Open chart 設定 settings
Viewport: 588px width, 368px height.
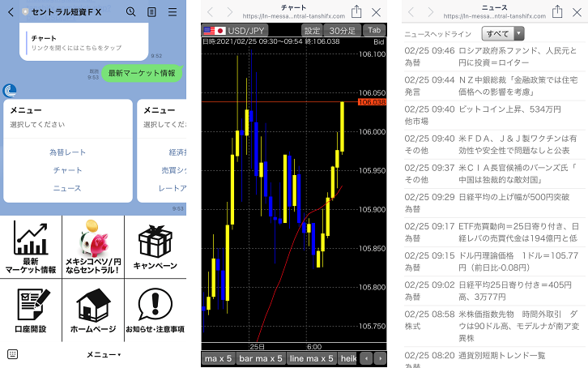(x=312, y=30)
